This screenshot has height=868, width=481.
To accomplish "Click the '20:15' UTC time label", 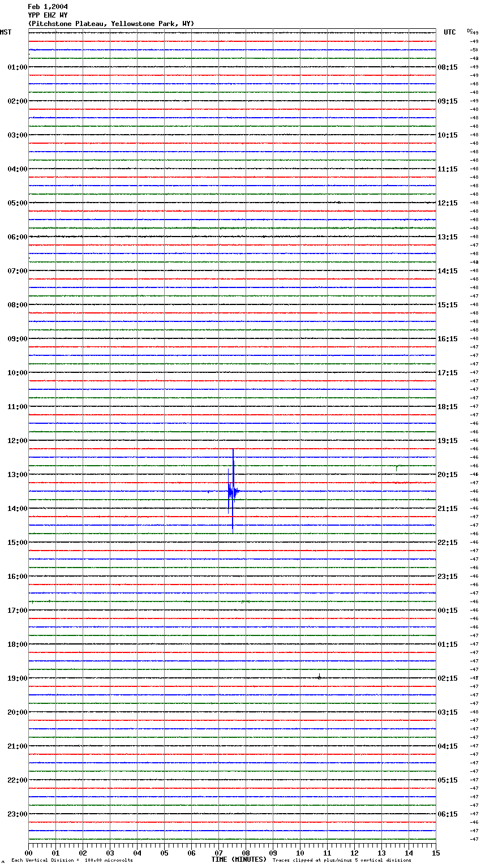I will (448, 475).
